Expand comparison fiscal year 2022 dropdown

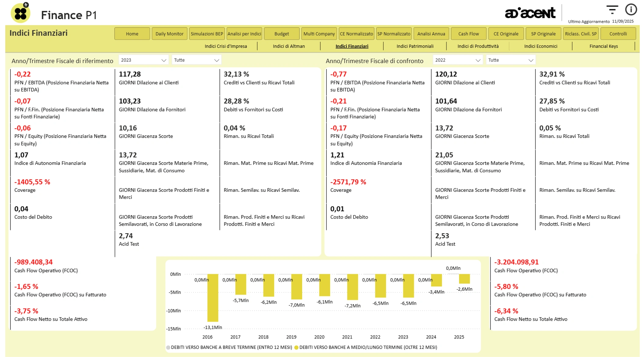pos(478,60)
